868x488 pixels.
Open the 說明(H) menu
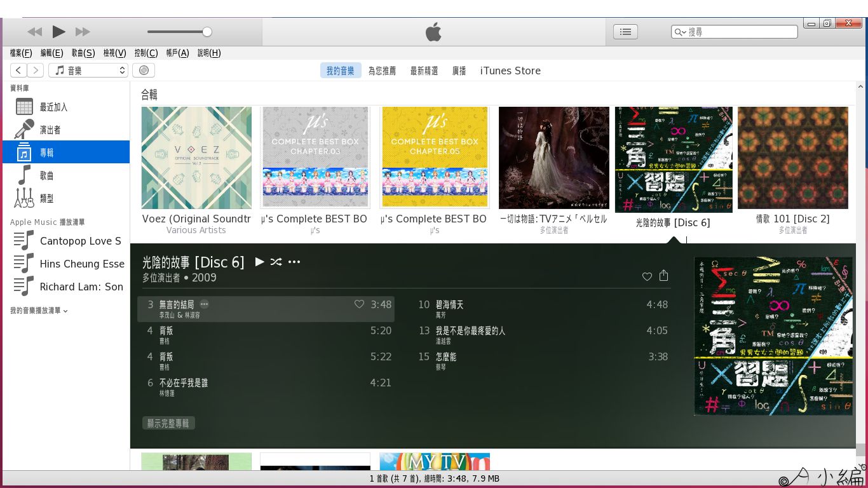pos(209,53)
